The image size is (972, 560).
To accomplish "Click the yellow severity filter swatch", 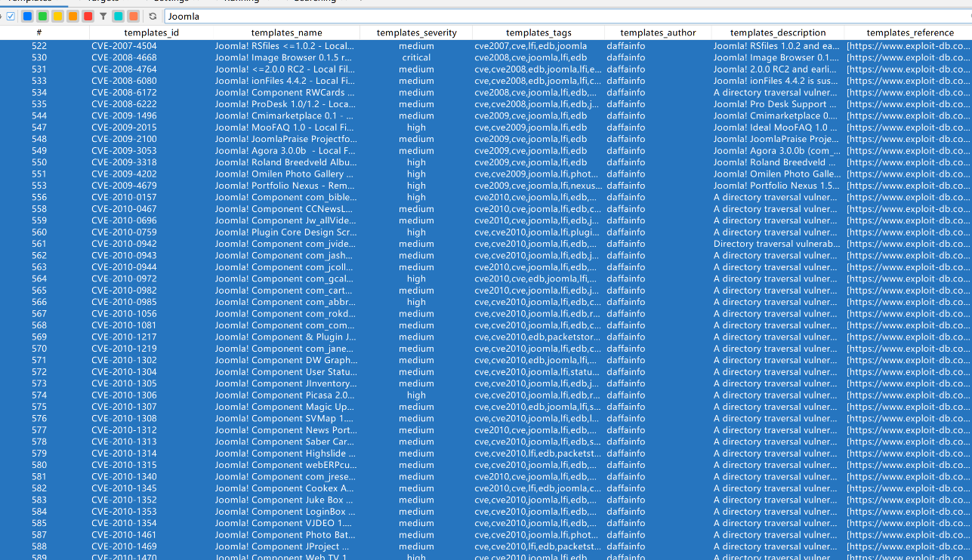I will point(57,16).
